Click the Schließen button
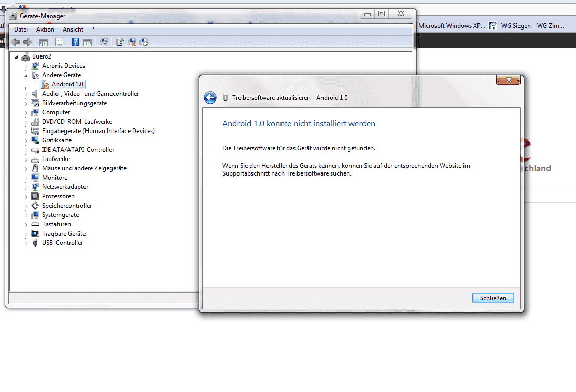The image size is (576, 392). 493,298
